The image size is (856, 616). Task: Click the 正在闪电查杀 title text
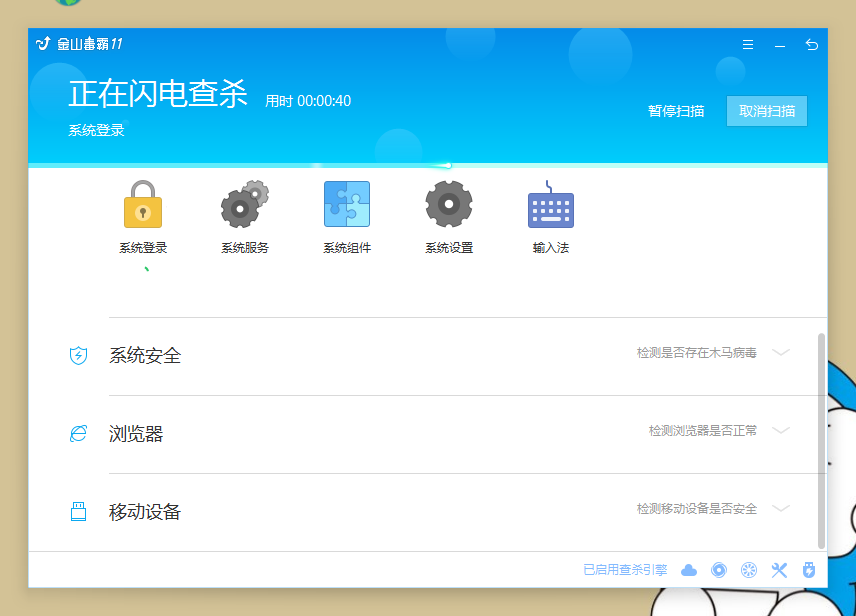tap(158, 93)
